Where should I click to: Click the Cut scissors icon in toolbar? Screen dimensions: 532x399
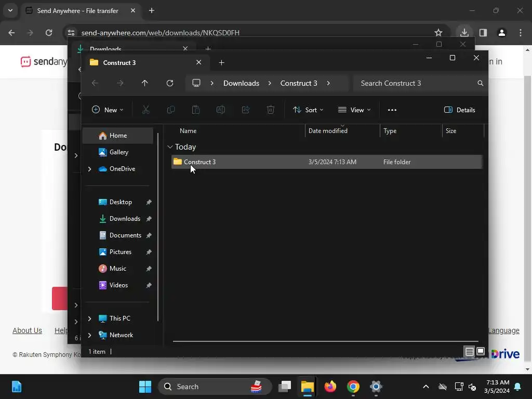pos(145,110)
